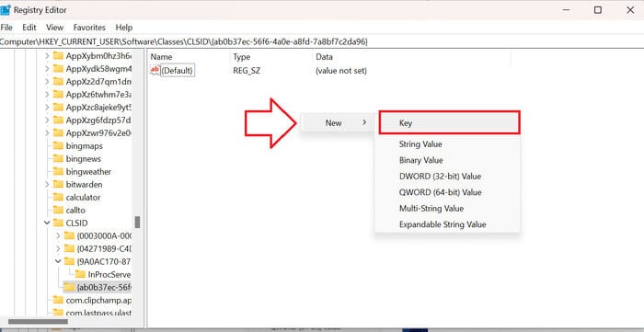Expand the AppXybm0hz3h6 tree node
Viewport: 644px width, 332px height.
click(46, 55)
